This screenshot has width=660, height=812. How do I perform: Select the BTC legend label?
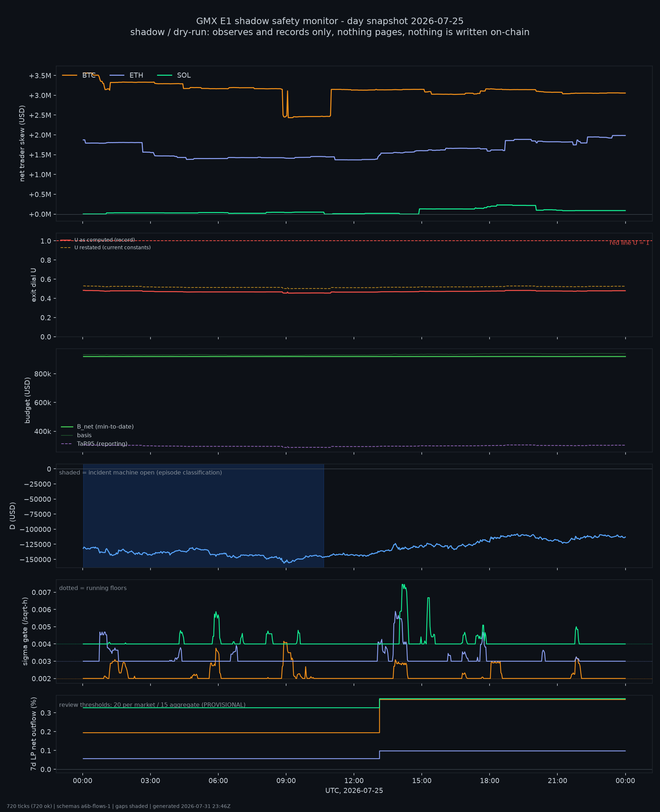pyautogui.click(x=89, y=75)
